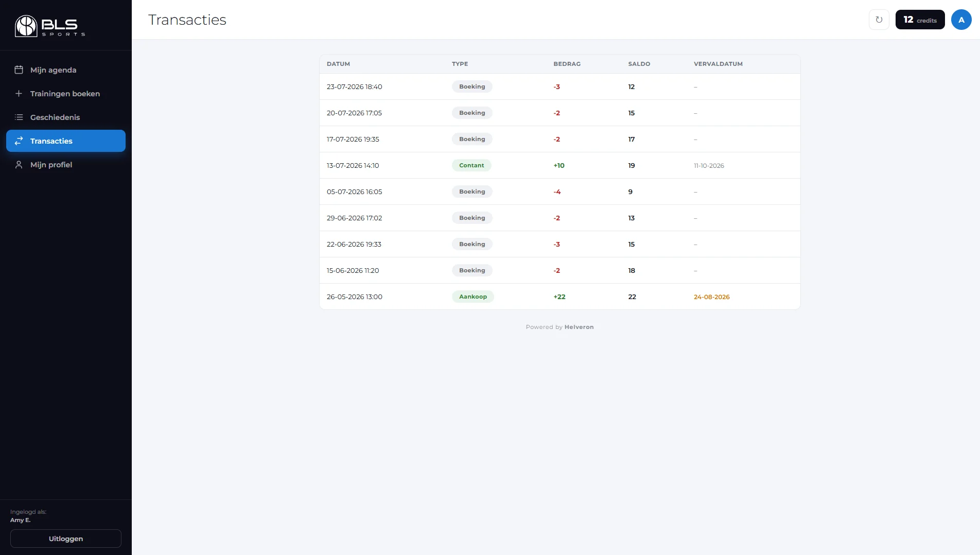The height and width of the screenshot is (555, 980).
Task: Click the +10 amount
Action: pyautogui.click(x=559, y=165)
